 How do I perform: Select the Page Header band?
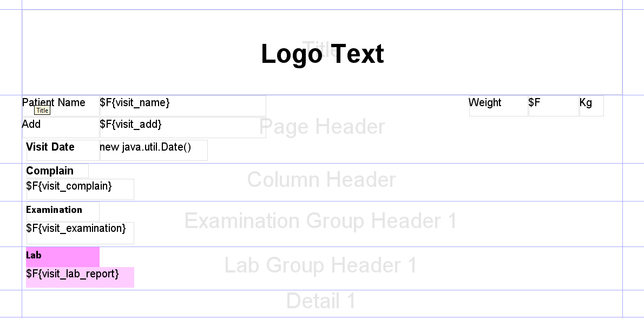(323, 127)
